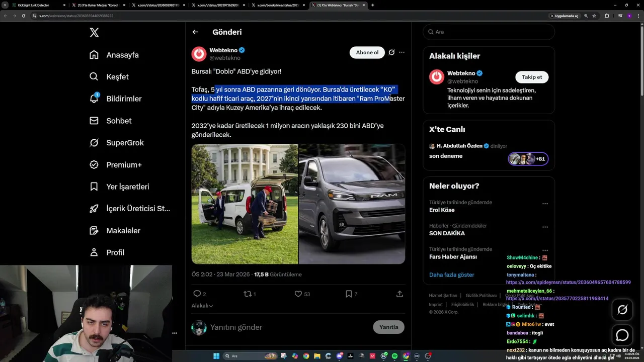Open Webtekno's post author avatar
This screenshot has height=362, width=644.
pos(199,54)
